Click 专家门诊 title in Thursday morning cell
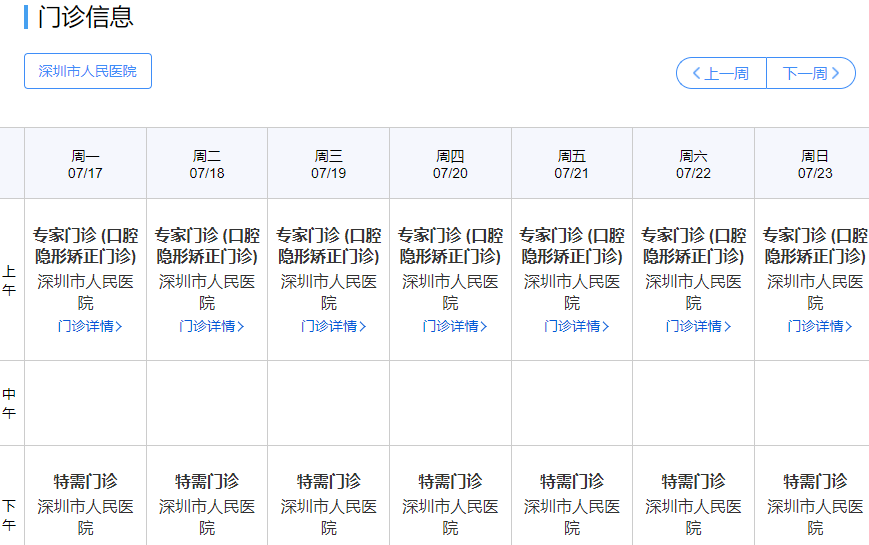Screen dimensions: 869x545 click(x=451, y=246)
